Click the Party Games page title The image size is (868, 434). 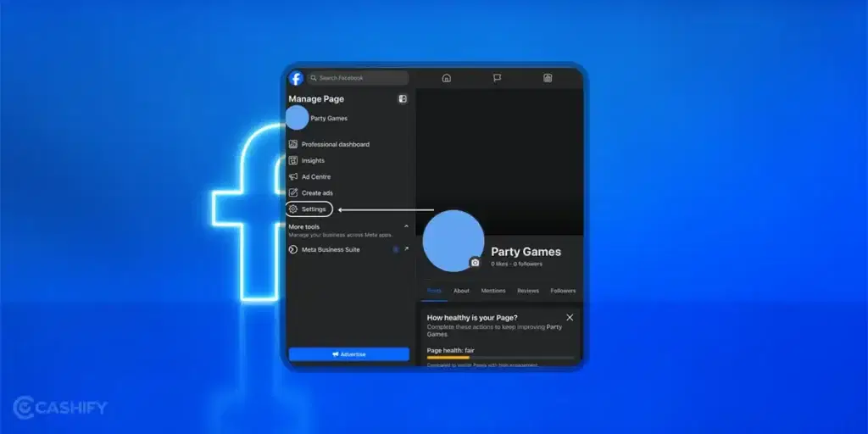[526, 252]
